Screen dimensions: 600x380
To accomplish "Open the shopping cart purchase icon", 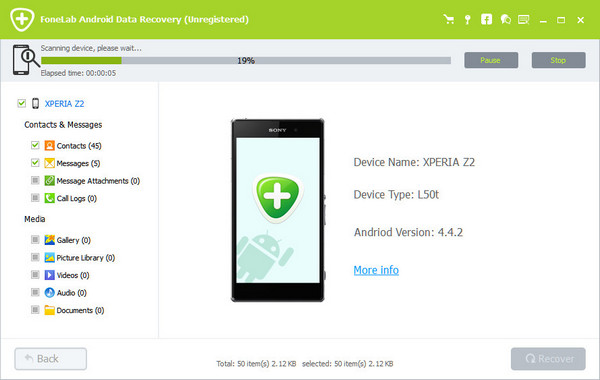I will pos(448,19).
